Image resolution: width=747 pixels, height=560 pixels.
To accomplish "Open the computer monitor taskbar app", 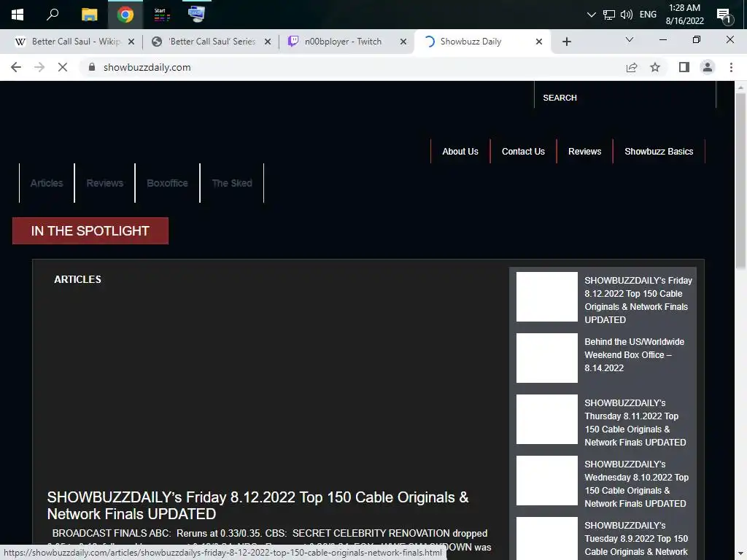I will point(196,15).
